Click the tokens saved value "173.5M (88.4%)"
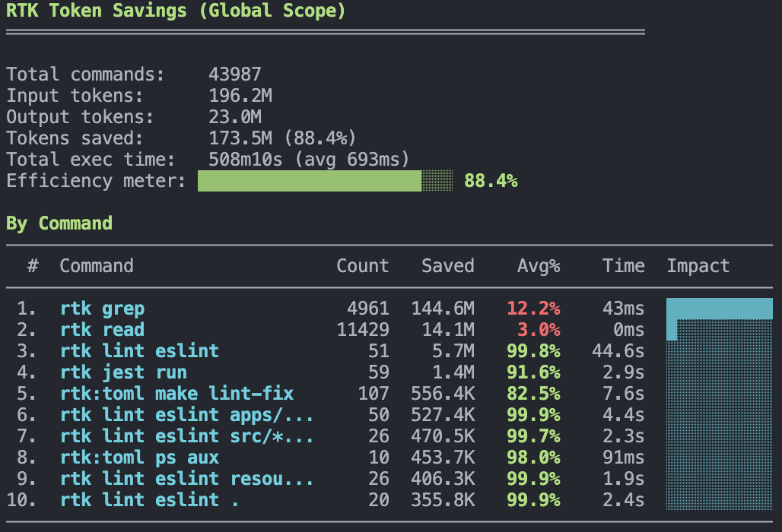The height and width of the screenshot is (532, 782). pos(282,138)
